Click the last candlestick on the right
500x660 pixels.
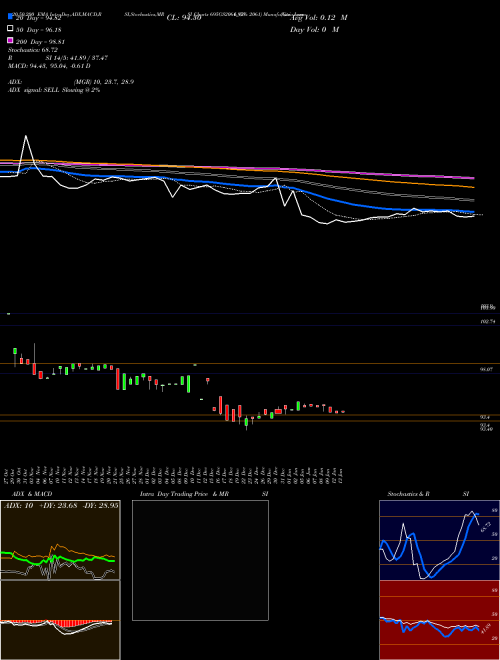tap(343, 412)
